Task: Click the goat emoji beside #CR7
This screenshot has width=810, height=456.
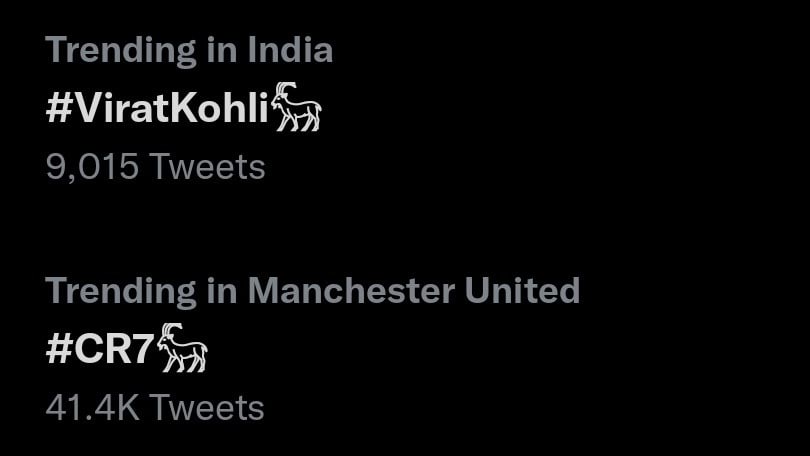Action: (183, 348)
